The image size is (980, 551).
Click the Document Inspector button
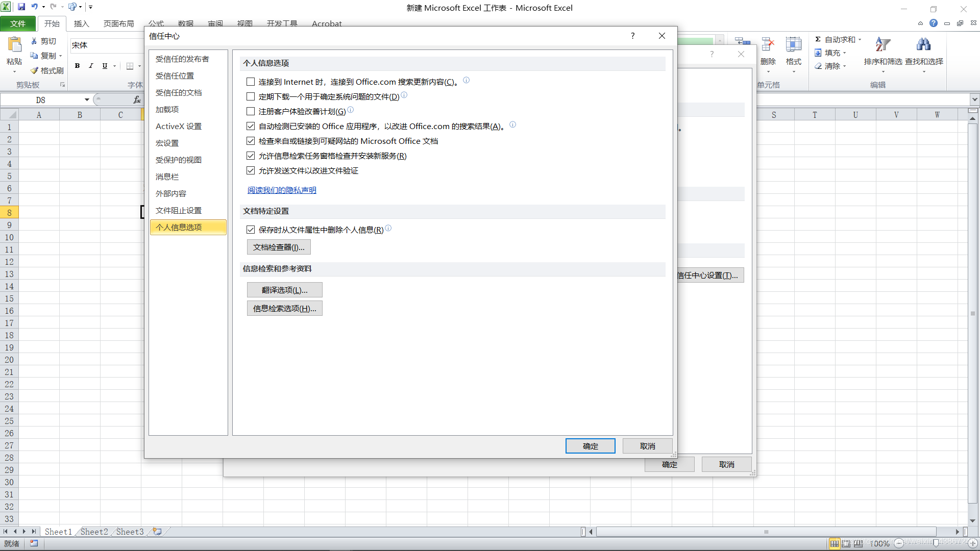tap(279, 247)
